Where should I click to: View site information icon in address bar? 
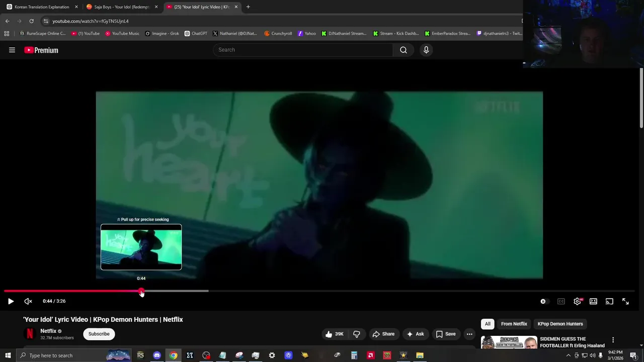46,21
